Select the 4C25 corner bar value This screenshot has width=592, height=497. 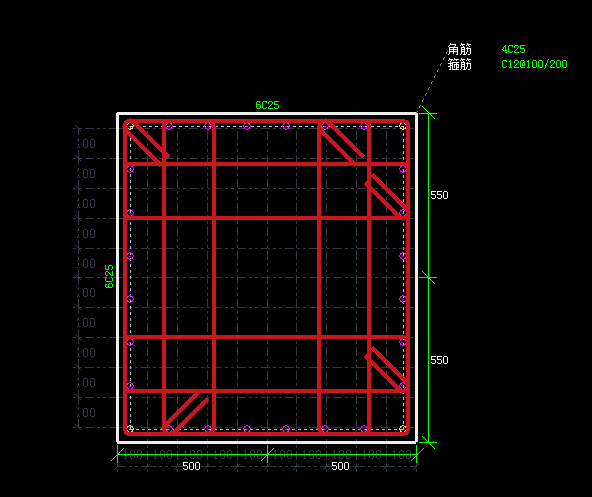[x=513, y=49]
